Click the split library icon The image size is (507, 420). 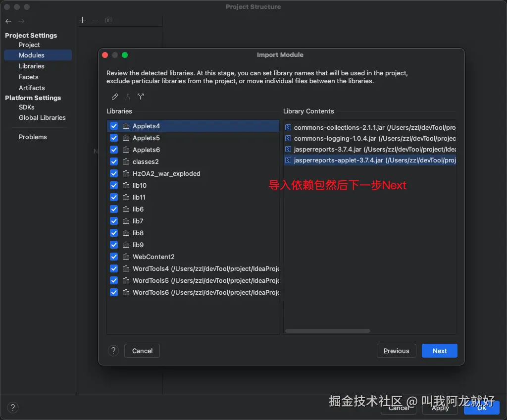(141, 97)
